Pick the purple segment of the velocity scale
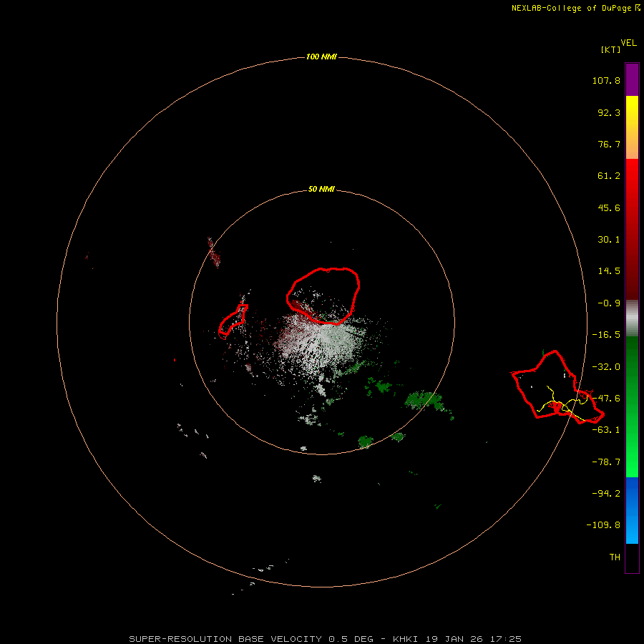The height and width of the screenshot is (644, 644). coord(632,80)
